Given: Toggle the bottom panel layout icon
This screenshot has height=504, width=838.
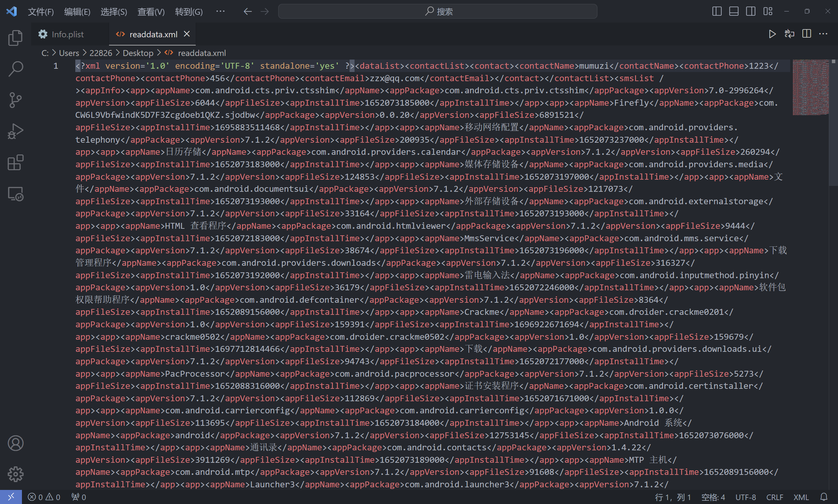Looking at the screenshot, I should coord(734,11).
